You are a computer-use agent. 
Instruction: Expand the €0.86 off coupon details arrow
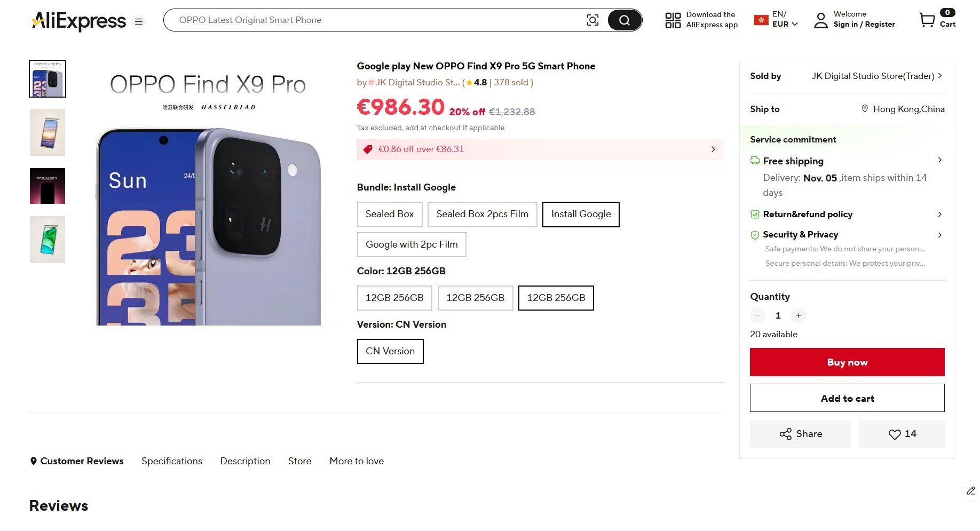pos(713,149)
